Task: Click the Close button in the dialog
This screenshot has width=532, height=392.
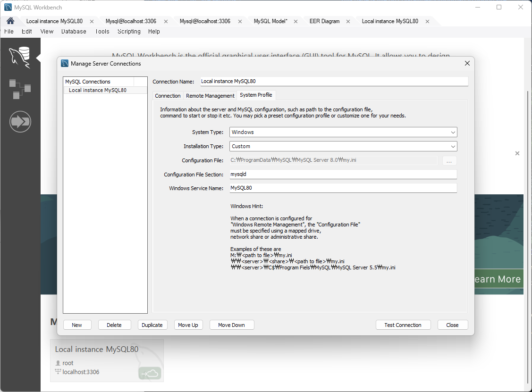Action: (452, 325)
